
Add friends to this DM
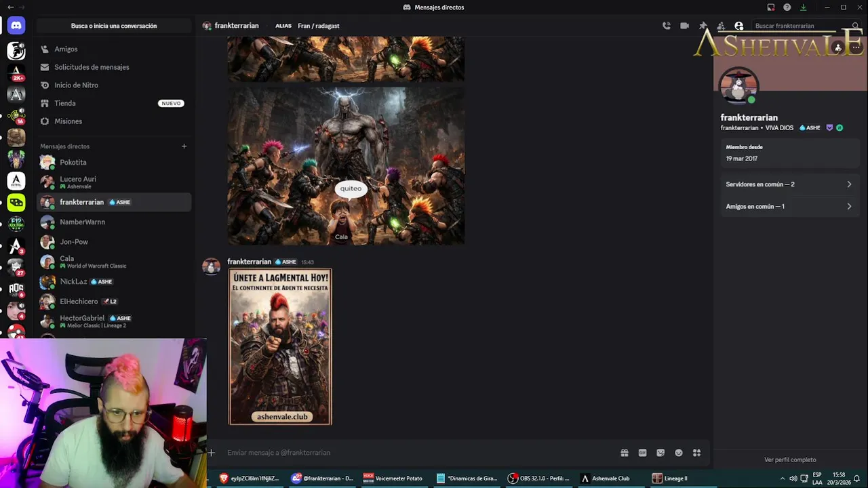coord(721,26)
